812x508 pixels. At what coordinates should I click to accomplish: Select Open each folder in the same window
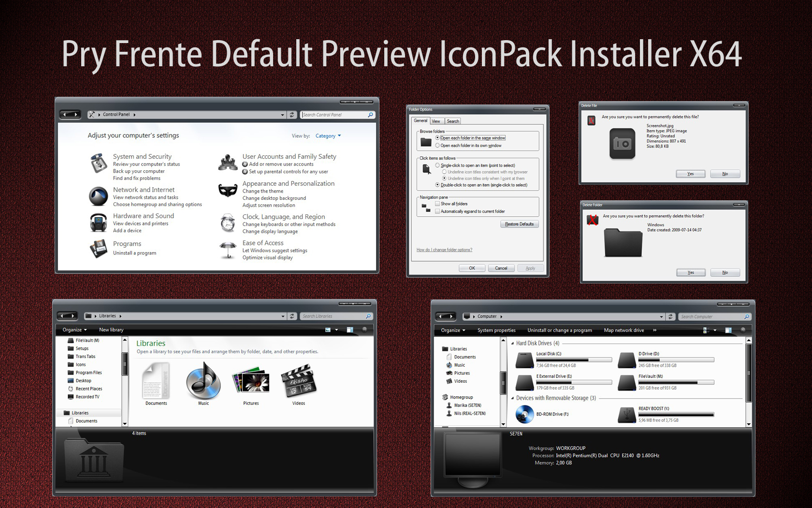click(x=438, y=138)
